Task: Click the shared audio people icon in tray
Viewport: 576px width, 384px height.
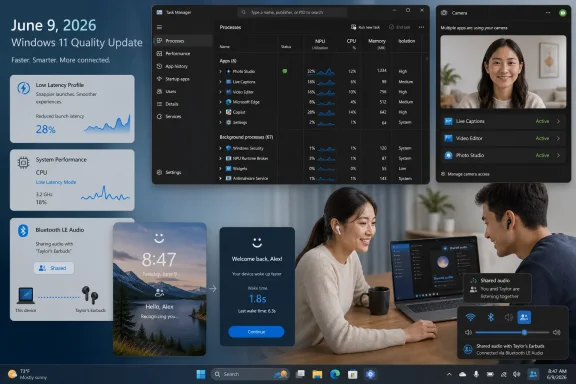Action: click(533, 374)
